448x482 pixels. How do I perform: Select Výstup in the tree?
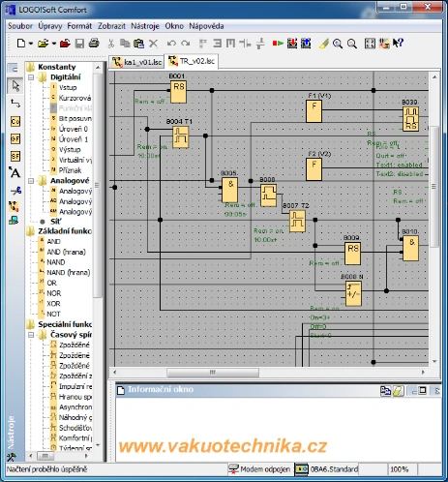click(70, 150)
